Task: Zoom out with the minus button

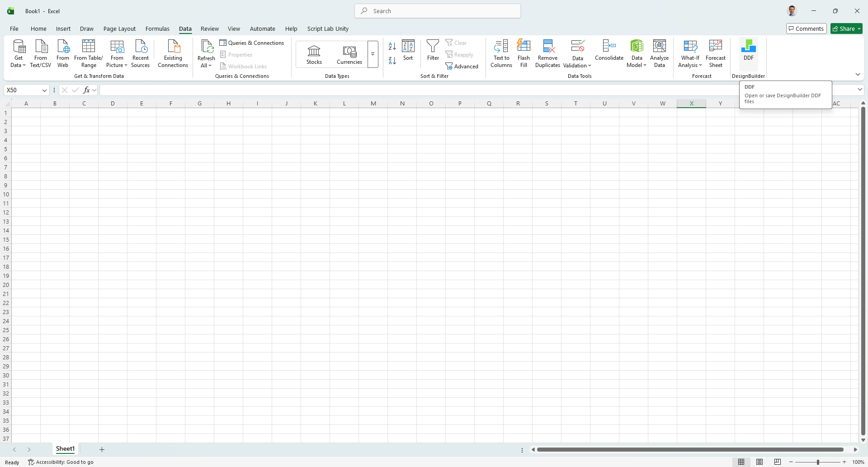Action: click(x=791, y=462)
